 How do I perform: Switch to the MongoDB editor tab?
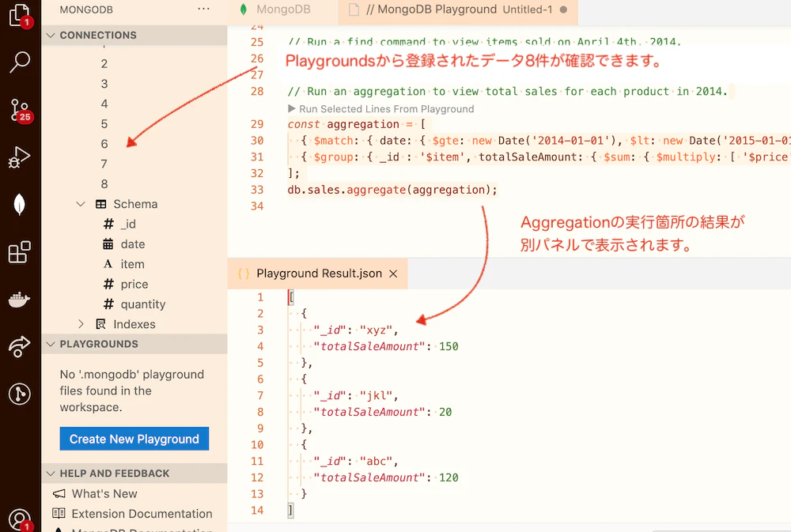coord(283,9)
